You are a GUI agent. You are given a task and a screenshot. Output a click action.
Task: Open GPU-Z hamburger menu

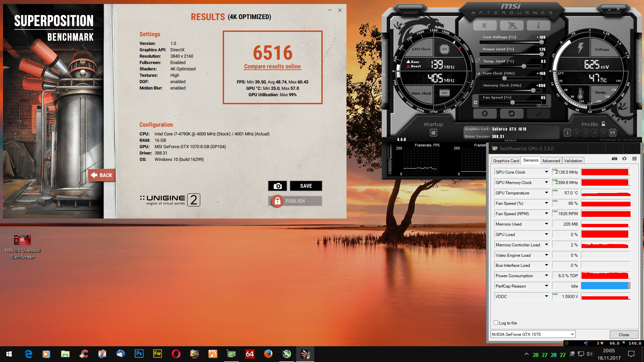[x=634, y=159]
